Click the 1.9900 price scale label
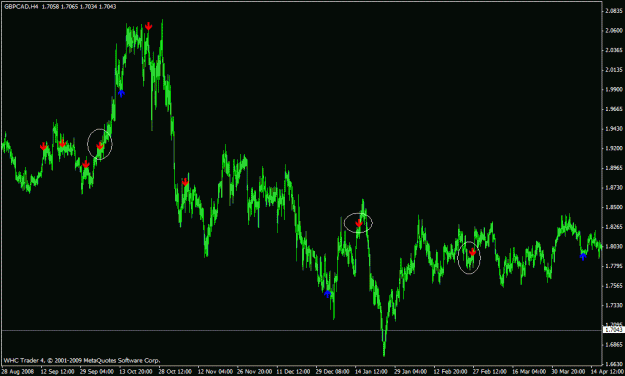The image size is (625, 376). (614, 90)
